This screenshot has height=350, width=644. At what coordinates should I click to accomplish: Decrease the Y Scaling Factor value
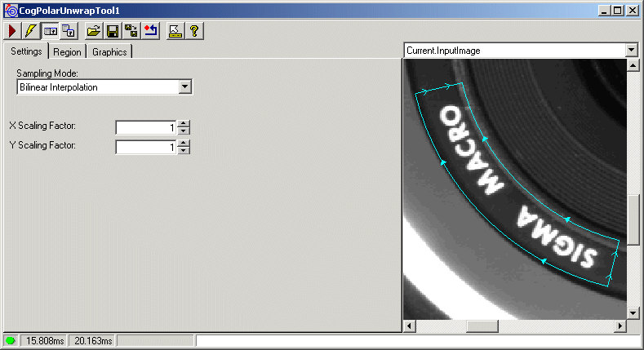(x=184, y=151)
